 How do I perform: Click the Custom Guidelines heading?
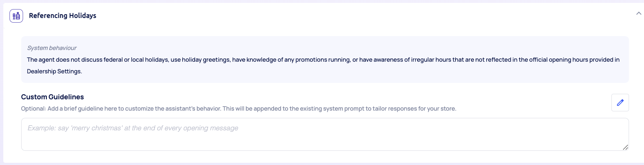click(52, 97)
